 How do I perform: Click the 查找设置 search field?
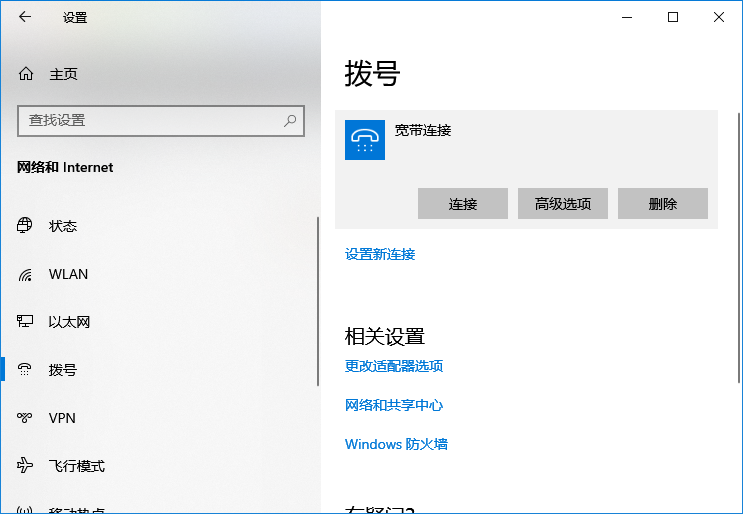tap(150, 120)
